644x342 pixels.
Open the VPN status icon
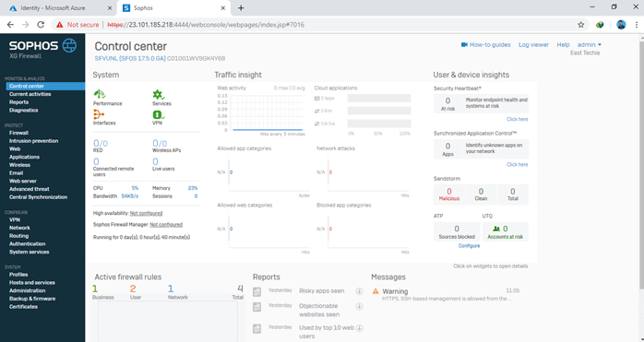click(159, 114)
